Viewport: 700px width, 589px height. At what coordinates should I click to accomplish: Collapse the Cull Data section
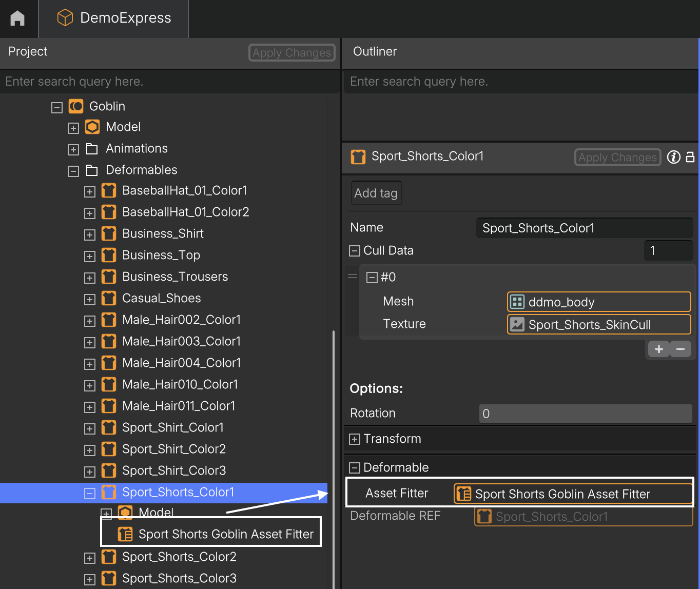(x=355, y=251)
